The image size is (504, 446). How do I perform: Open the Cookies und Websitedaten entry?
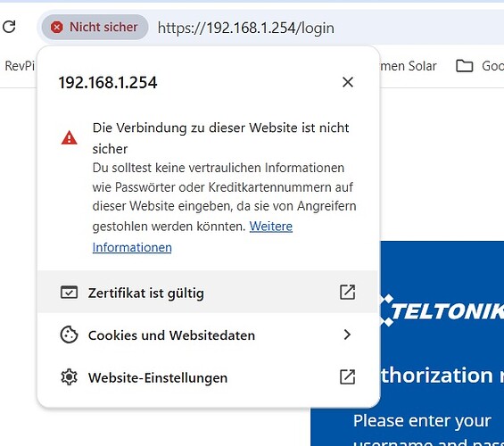[208, 334]
